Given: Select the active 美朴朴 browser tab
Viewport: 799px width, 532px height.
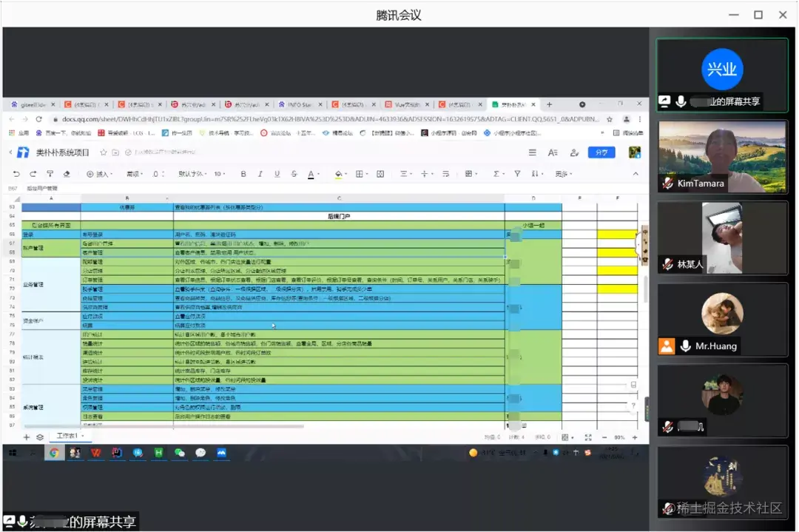Looking at the screenshot, I should tap(513, 104).
